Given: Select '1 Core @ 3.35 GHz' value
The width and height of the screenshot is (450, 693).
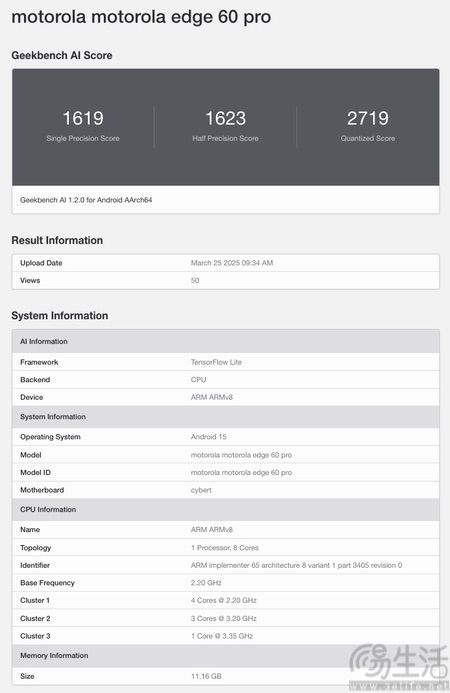Looking at the screenshot, I should point(222,636).
